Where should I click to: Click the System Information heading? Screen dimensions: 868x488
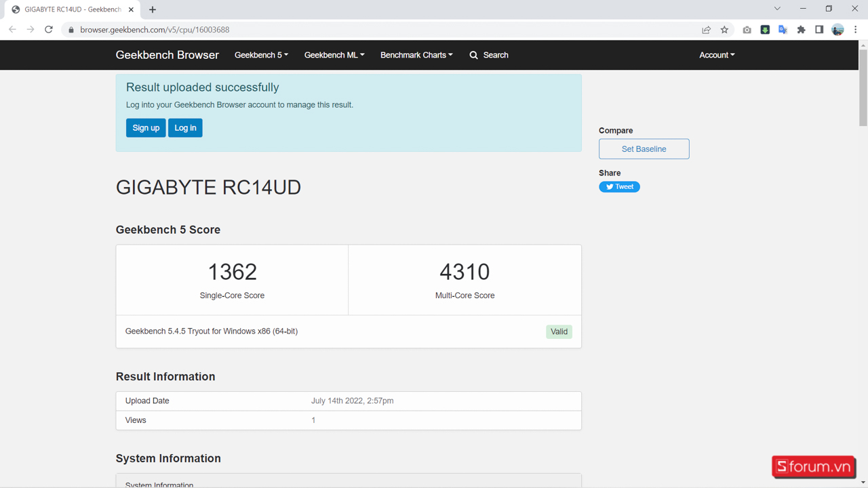168,459
